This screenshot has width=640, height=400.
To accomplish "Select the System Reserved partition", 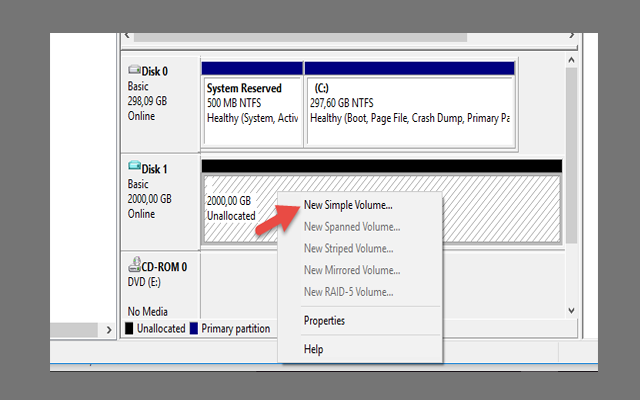I will (x=252, y=104).
